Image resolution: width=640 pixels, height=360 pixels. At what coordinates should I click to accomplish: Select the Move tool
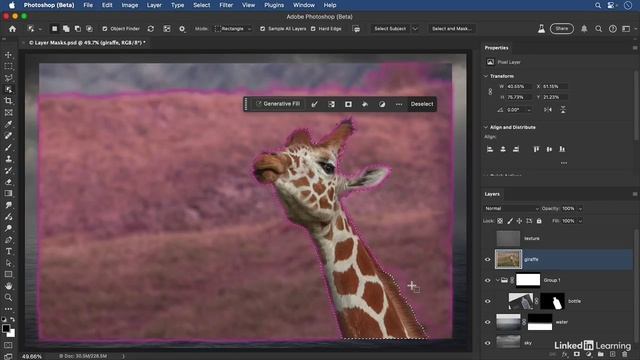[x=8, y=55]
